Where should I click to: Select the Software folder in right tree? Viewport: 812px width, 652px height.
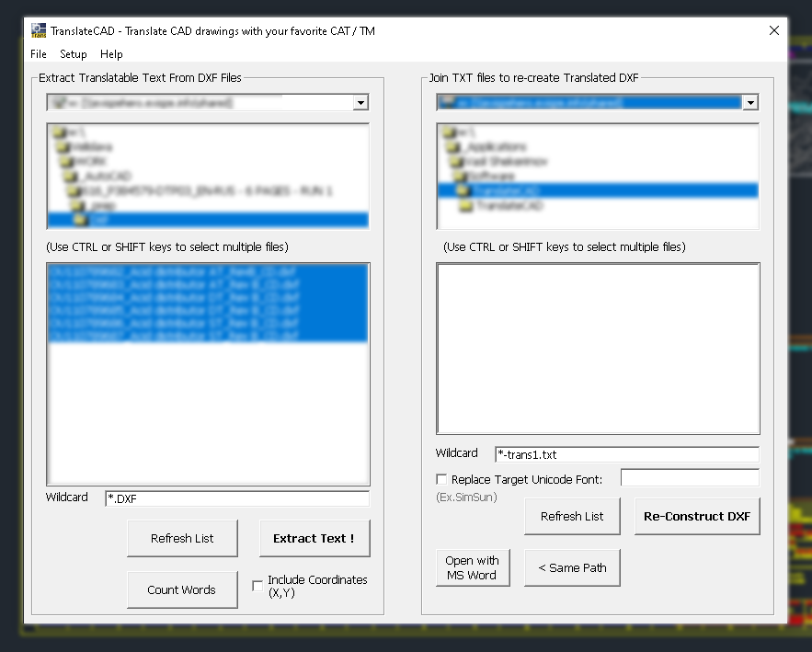click(489, 176)
